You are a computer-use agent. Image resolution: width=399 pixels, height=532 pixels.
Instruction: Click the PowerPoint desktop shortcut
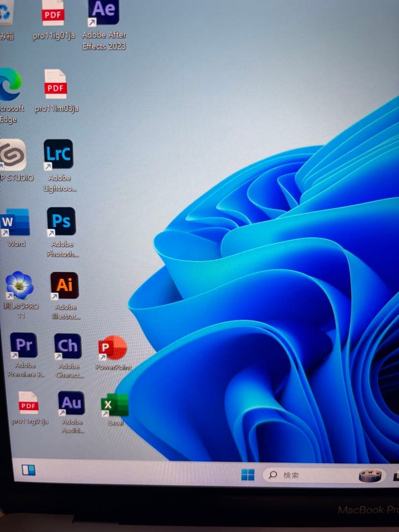pyautogui.click(x=113, y=349)
